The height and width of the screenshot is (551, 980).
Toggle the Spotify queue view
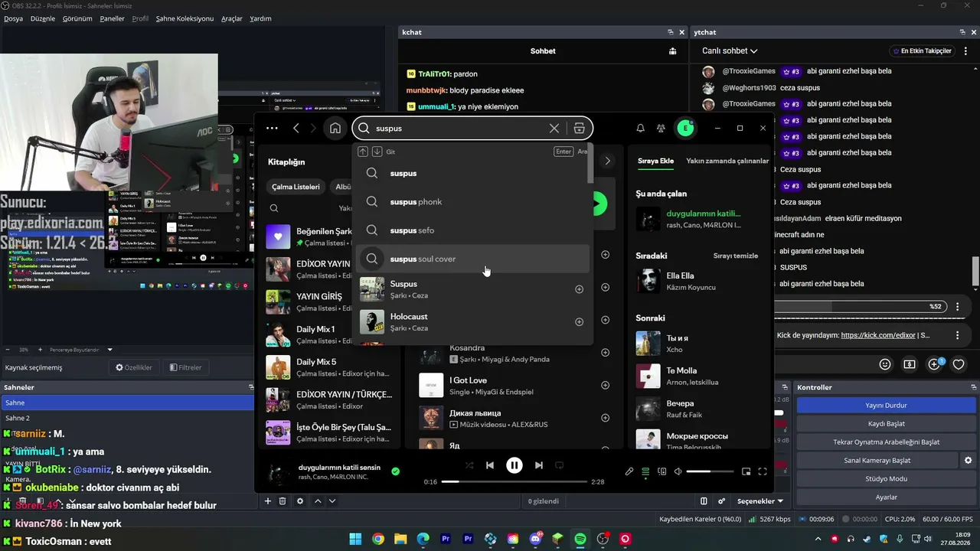645,472
